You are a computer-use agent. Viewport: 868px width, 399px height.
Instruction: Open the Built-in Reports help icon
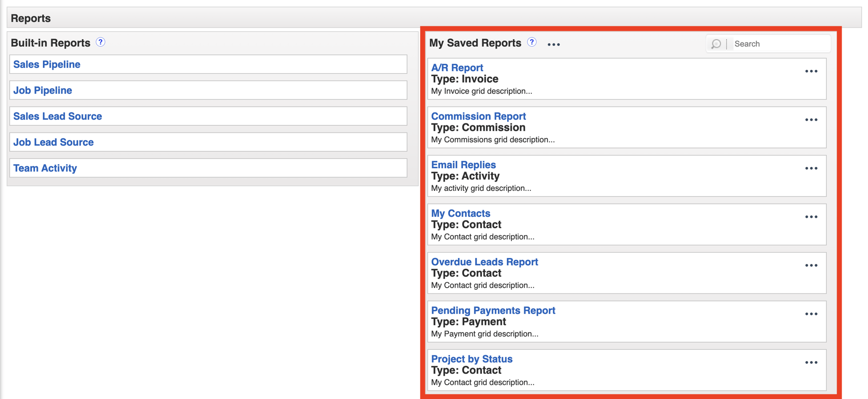click(x=100, y=42)
